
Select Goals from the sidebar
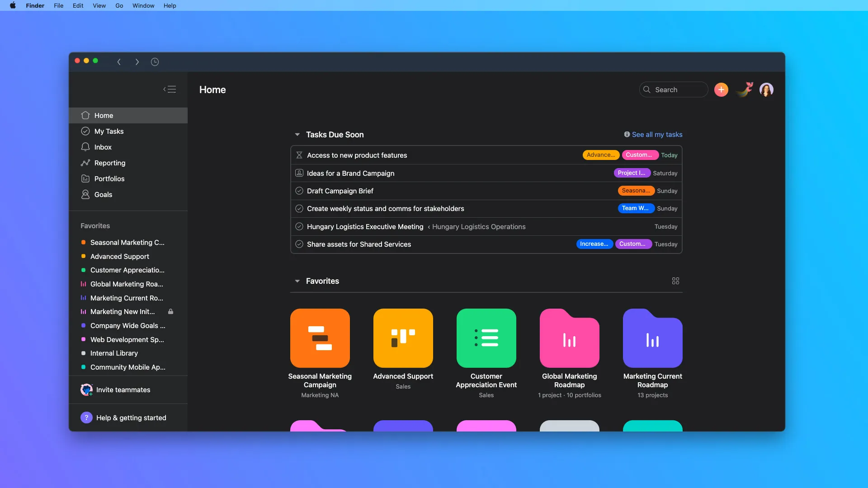pyautogui.click(x=103, y=195)
